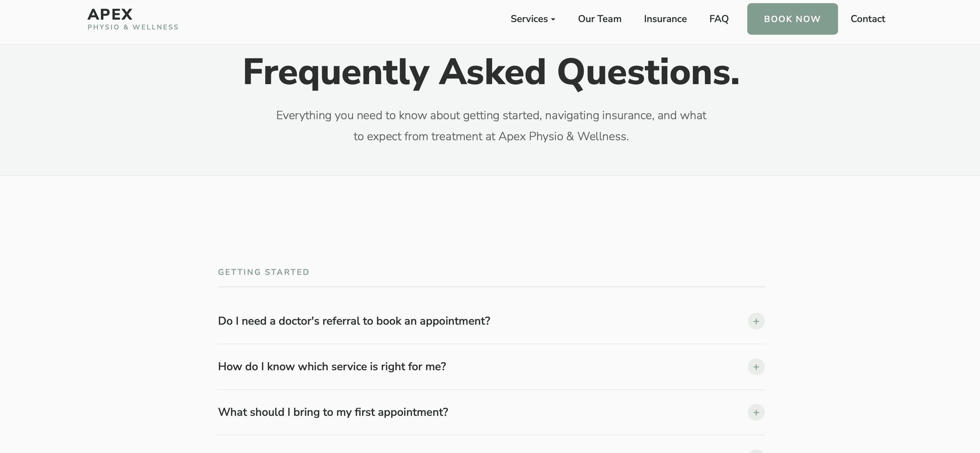980x453 pixels.
Task: Click the plus icon on the second FAQ item
Action: click(756, 367)
